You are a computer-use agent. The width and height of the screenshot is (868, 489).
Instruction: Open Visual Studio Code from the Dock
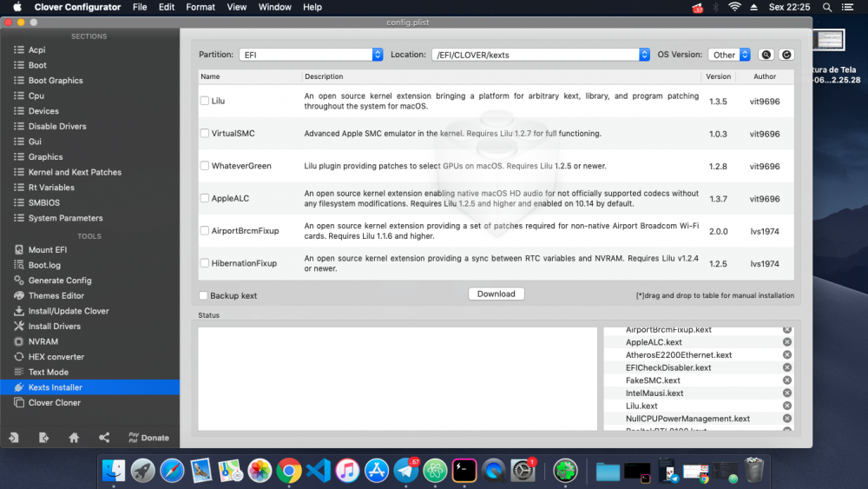(x=319, y=471)
